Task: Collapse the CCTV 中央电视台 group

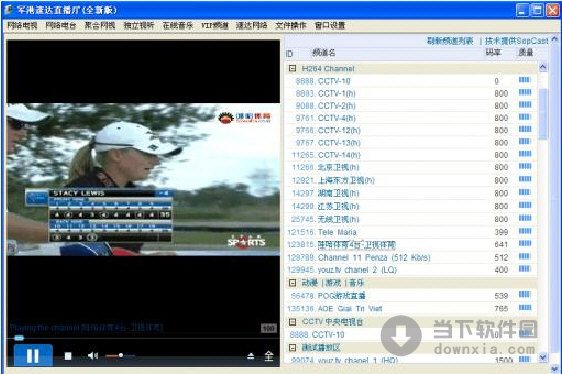Action: pos(292,322)
